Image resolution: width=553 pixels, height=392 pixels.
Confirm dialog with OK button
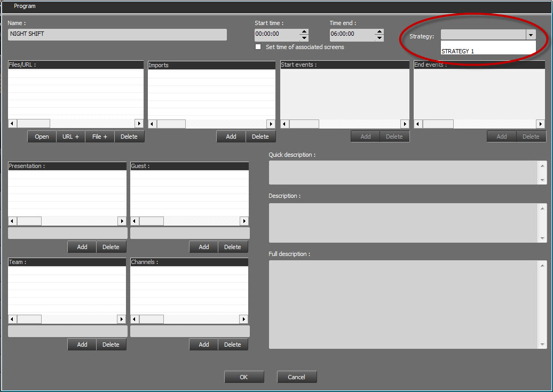pyautogui.click(x=244, y=377)
